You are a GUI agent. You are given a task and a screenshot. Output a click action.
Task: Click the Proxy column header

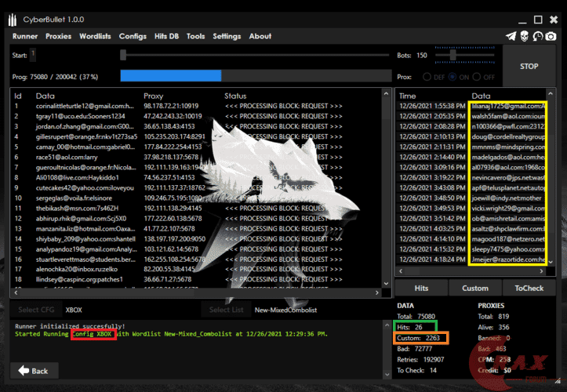[154, 96]
